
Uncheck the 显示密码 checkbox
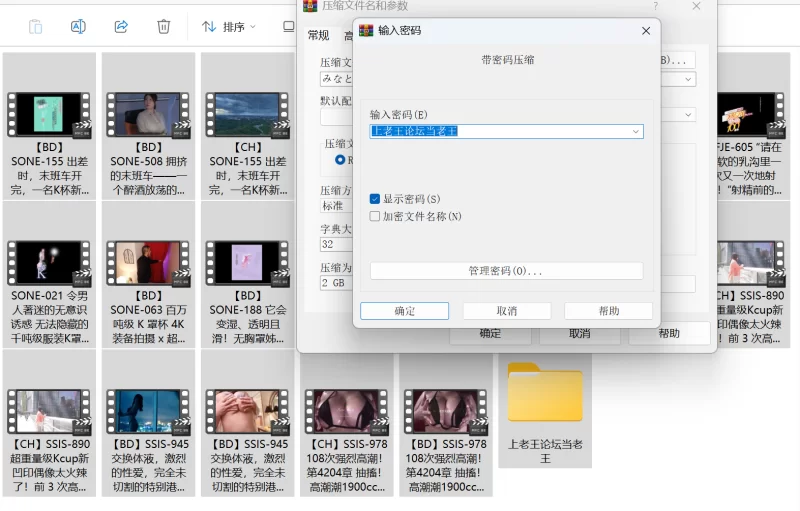tap(374, 199)
